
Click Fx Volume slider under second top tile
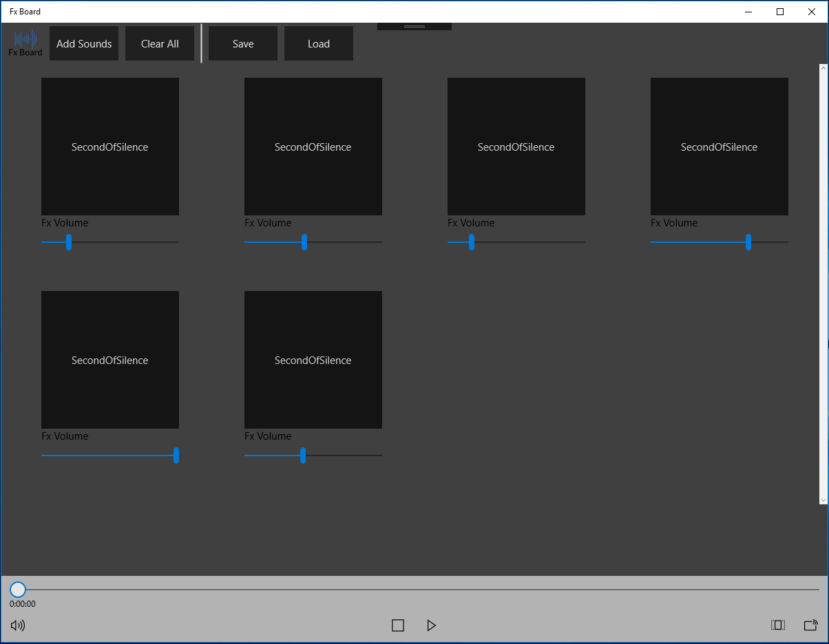click(x=313, y=242)
